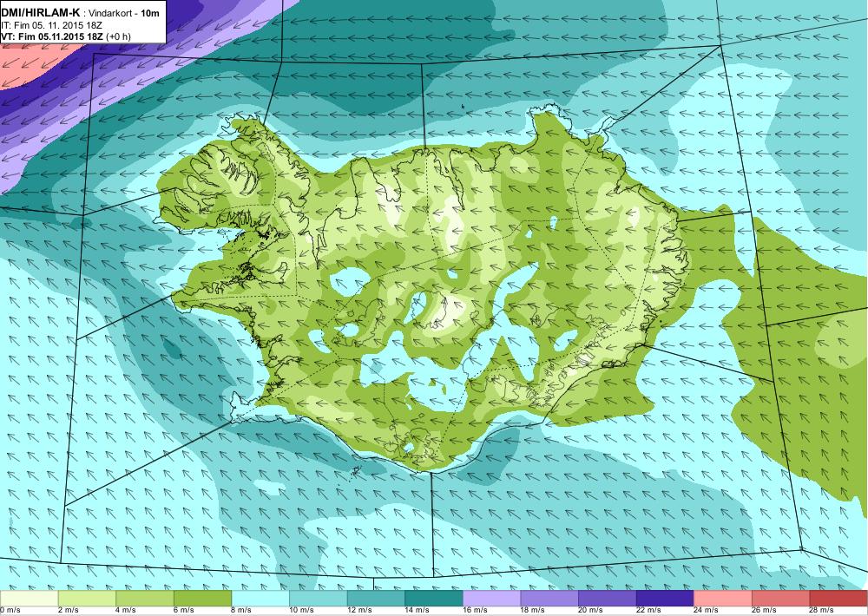Select the dark teal 14–16 m/s legend swatch
Viewport: 868px width, 616px height.
click(x=433, y=599)
